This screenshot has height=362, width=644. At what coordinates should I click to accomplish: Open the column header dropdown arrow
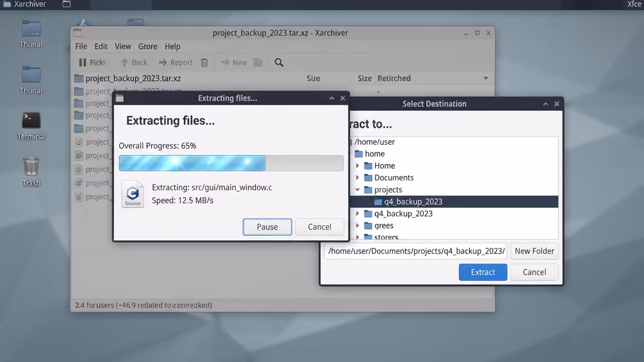pyautogui.click(x=486, y=78)
